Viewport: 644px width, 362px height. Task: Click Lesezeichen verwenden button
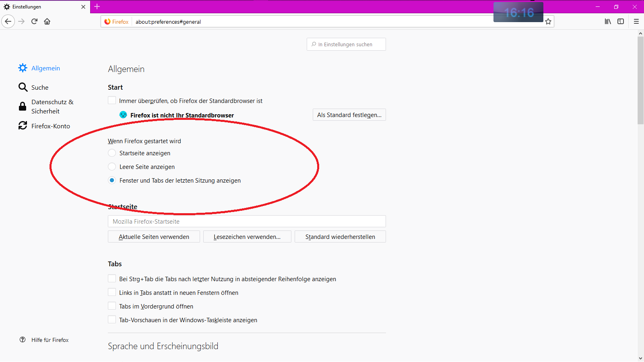click(247, 237)
